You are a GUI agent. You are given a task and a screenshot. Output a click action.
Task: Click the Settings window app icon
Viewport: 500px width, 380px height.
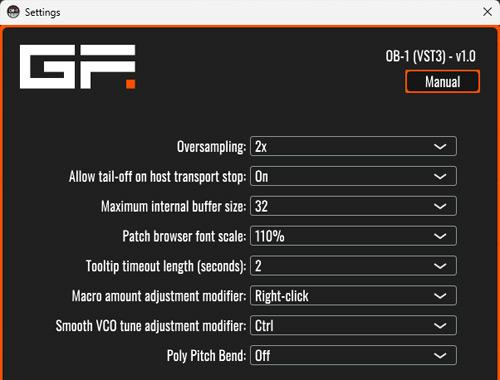13,12
